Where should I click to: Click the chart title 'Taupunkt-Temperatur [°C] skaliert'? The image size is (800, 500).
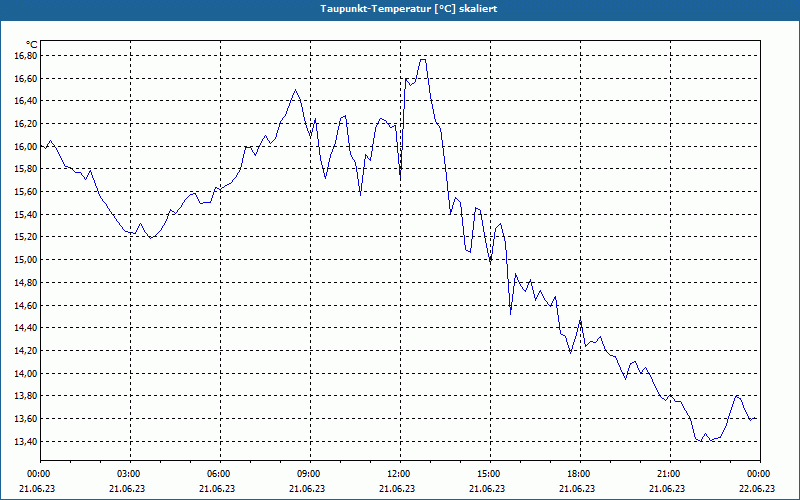point(409,9)
